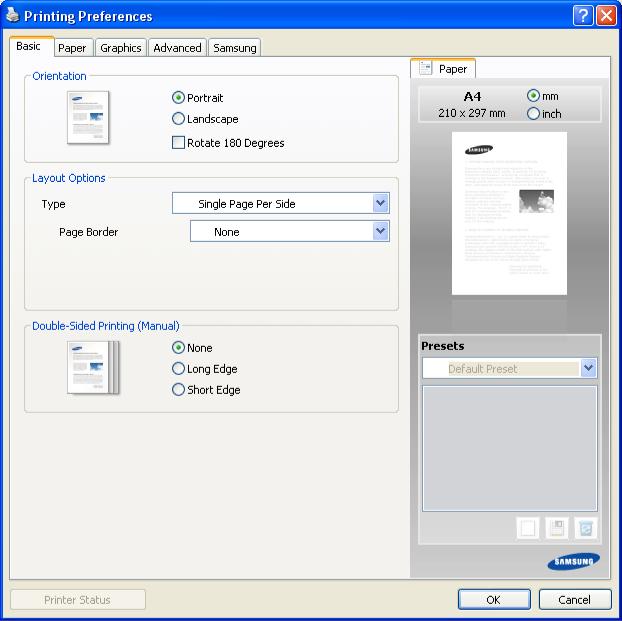
Task: Select Portrait orientation
Action: tap(178, 98)
